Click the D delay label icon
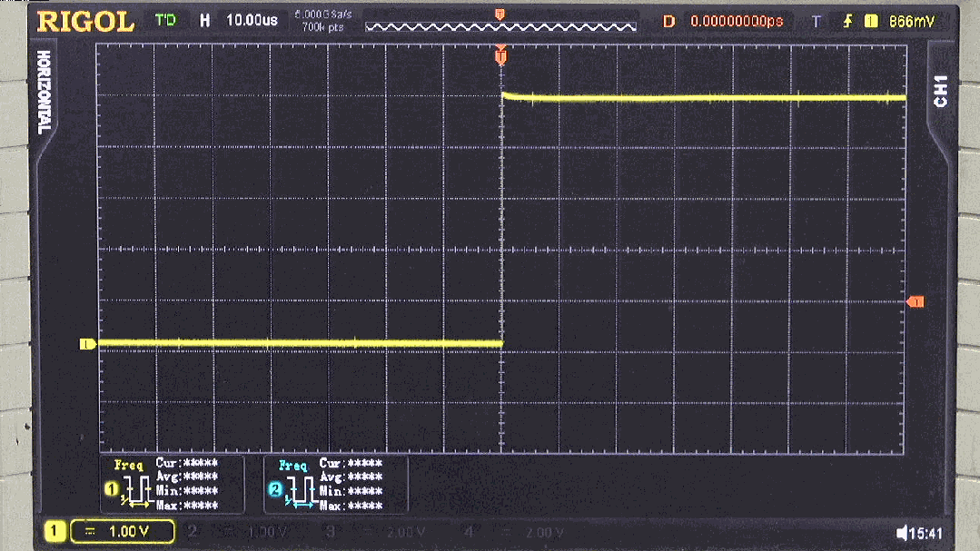This screenshot has width=980, height=551. click(x=668, y=21)
